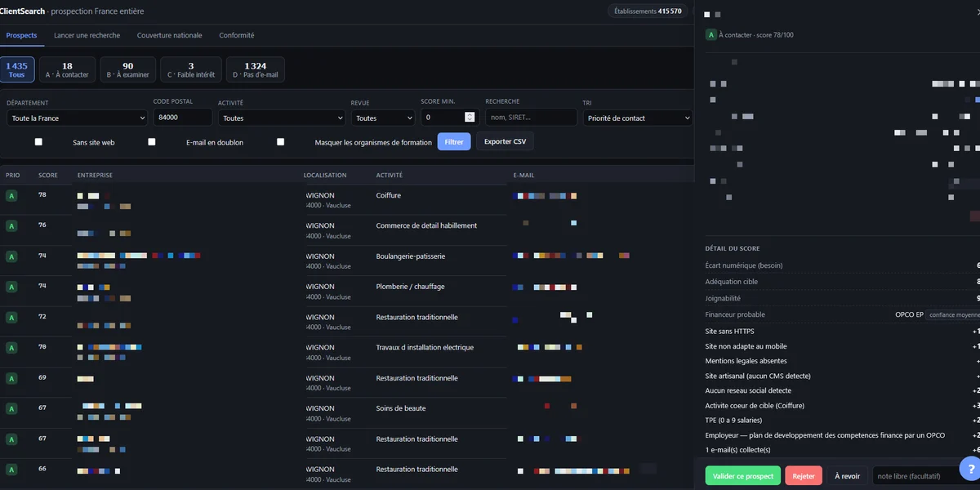This screenshot has width=980, height=490.
Task: Click the ACTIVITÉ column header
Action: (x=390, y=176)
